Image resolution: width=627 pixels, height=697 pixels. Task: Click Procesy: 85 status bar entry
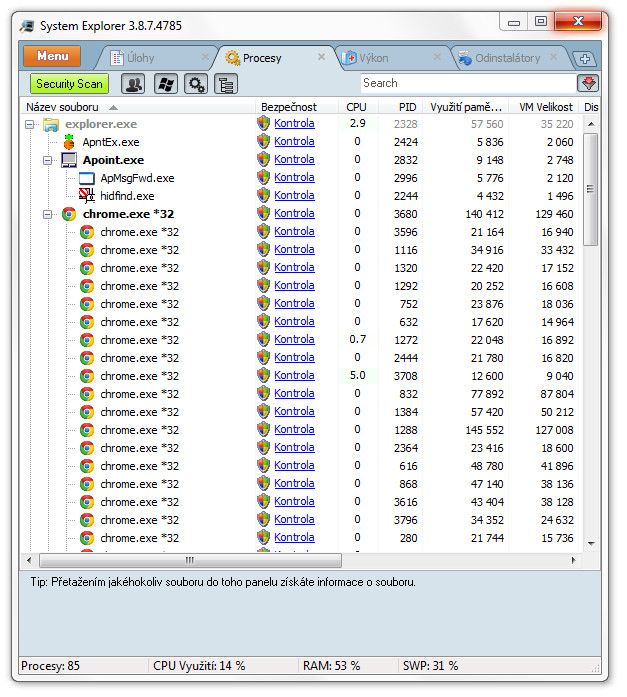click(x=50, y=665)
